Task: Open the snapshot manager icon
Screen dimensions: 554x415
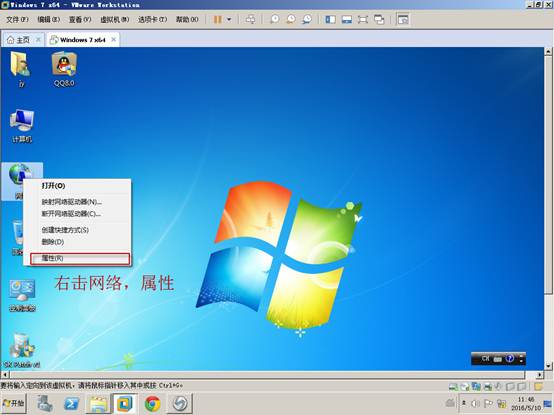Action: click(307, 19)
